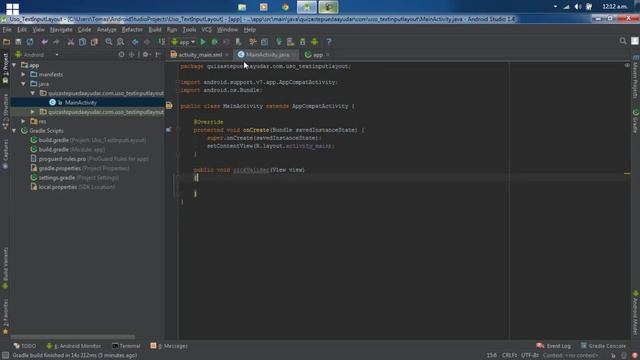Open the Gradle Console

[x=603, y=346]
